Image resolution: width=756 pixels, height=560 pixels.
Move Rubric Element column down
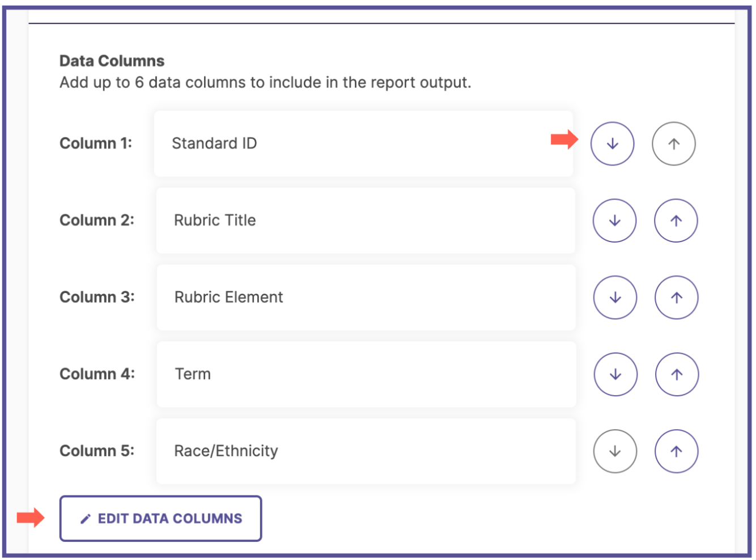pos(615,298)
